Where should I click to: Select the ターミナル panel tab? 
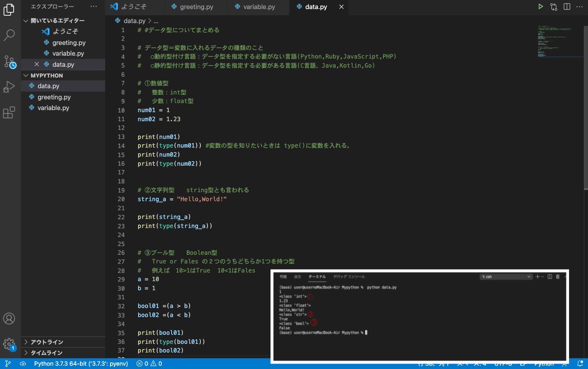(317, 277)
